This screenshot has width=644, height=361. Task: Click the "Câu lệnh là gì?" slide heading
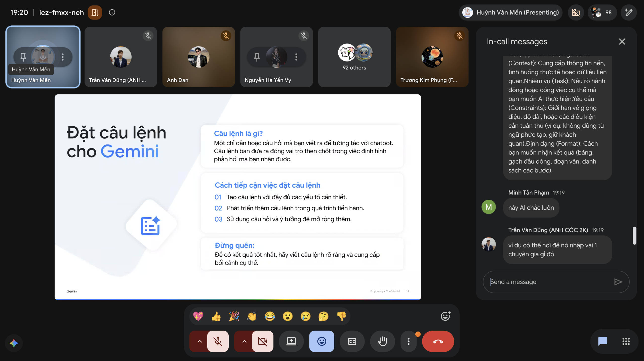[x=238, y=133]
